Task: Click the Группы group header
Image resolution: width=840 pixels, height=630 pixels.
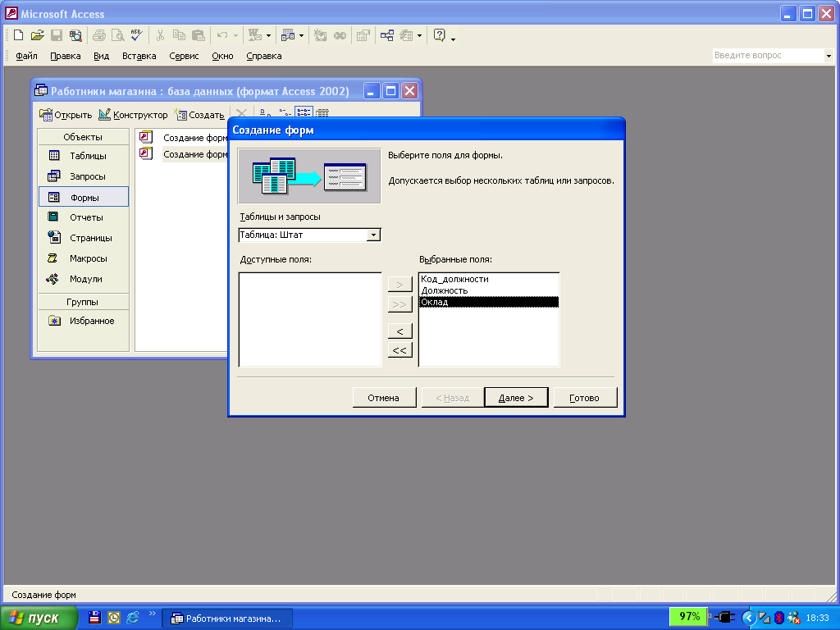Action: 83,302
